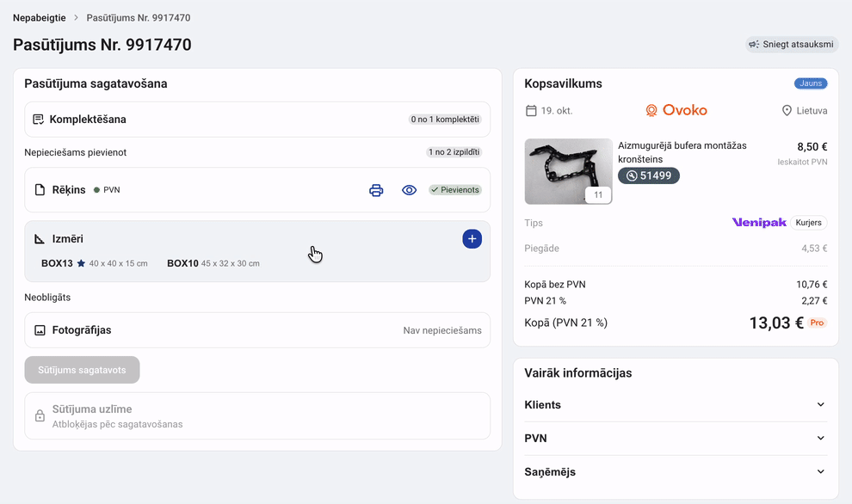Click the 13,03 € total amount
Viewport: 852px width, 504px height.
776,323
